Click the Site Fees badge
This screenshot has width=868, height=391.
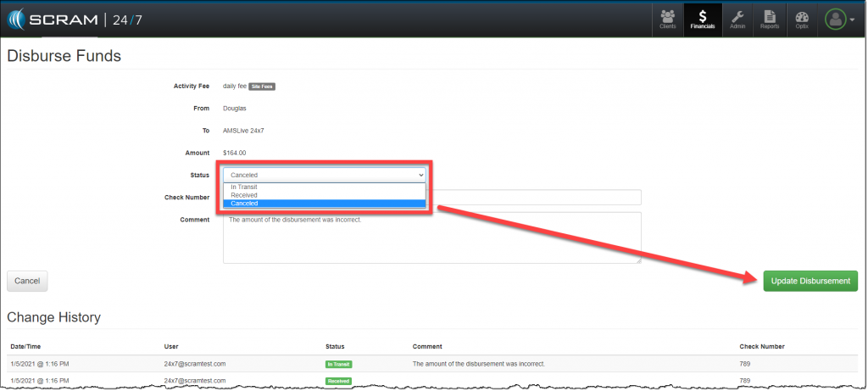[x=262, y=87]
